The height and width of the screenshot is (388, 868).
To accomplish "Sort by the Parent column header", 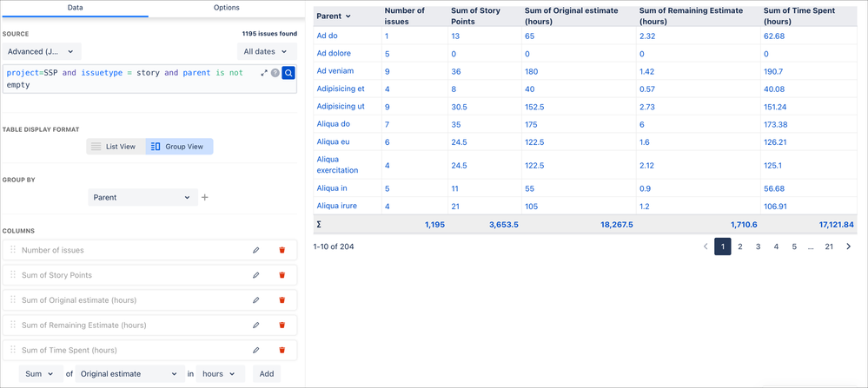I will (x=334, y=16).
